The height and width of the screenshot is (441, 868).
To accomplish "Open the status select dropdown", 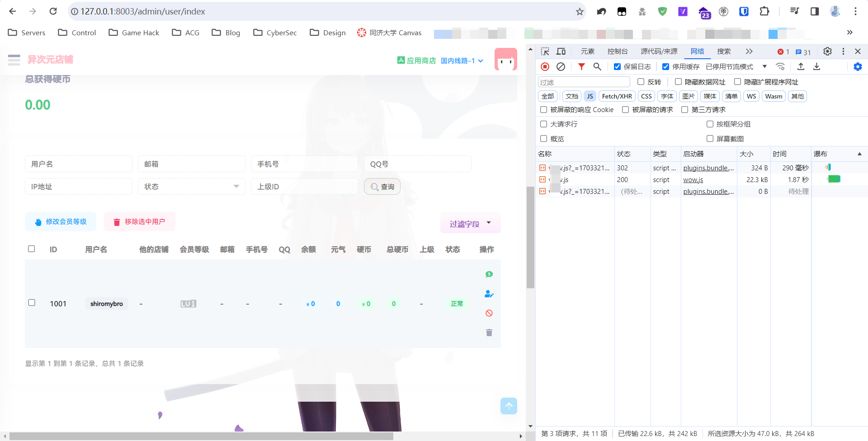I will 191,187.
